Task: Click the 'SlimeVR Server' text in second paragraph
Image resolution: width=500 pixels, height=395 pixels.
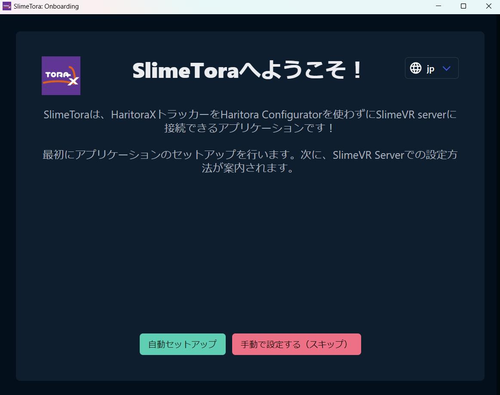Action: (368, 155)
